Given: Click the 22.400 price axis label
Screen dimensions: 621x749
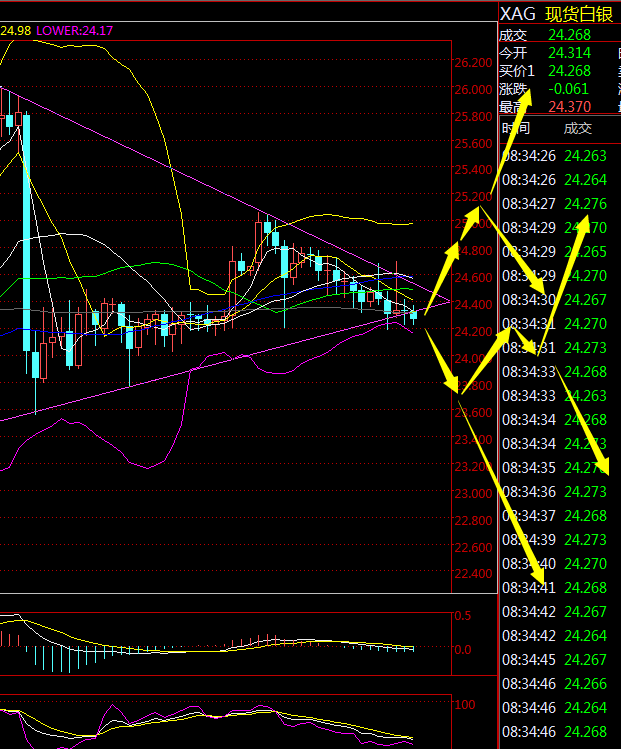Looking at the screenshot, I should 472,574.
